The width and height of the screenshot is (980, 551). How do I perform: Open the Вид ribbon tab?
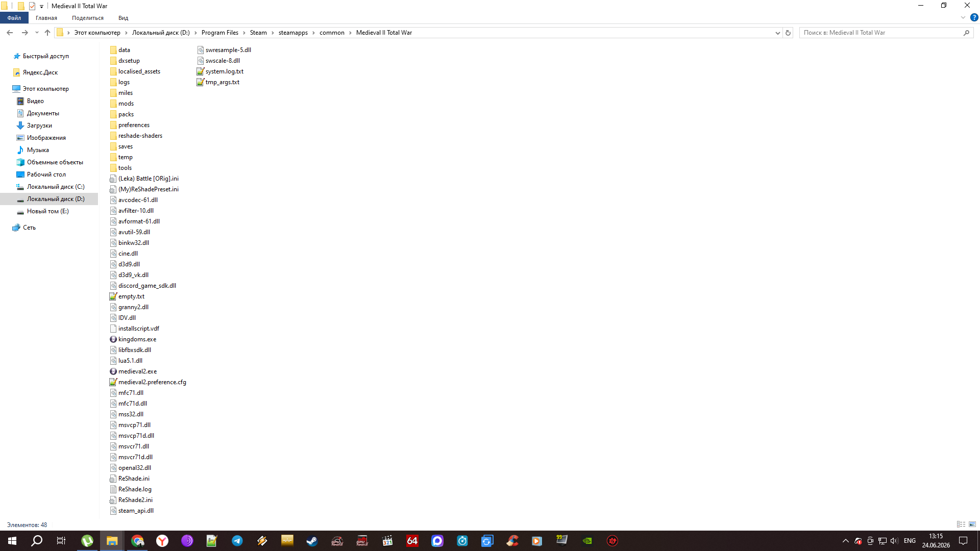coord(124,18)
